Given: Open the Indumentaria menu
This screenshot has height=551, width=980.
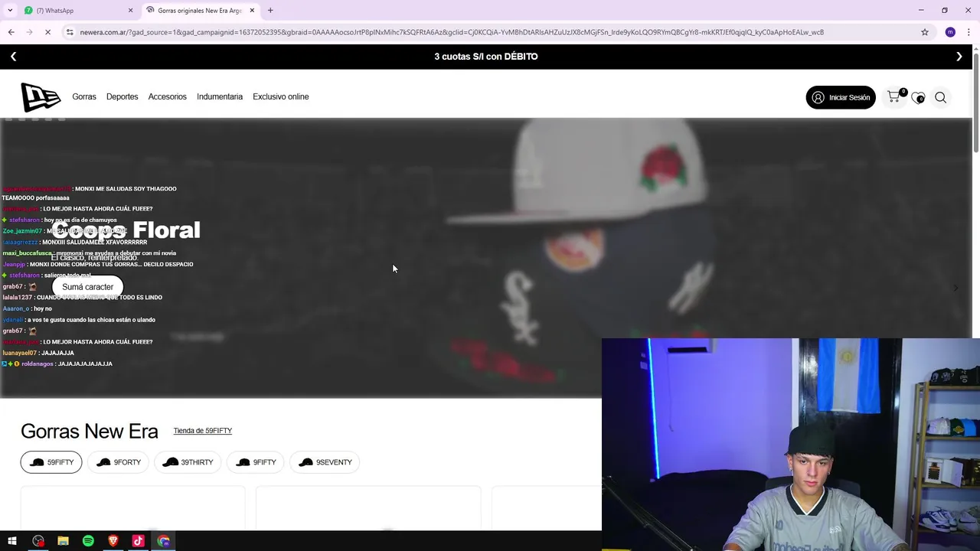Looking at the screenshot, I should [220, 97].
